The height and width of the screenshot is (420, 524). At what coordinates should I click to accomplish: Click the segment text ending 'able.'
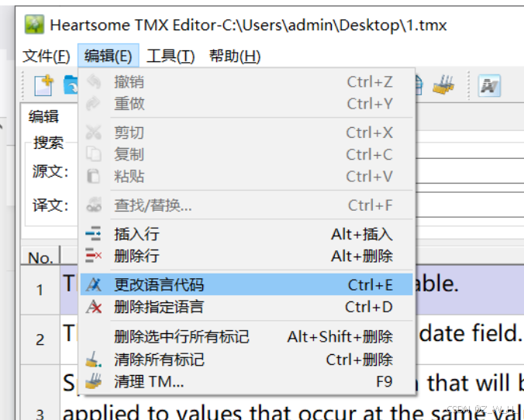click(x=436, y=284)
